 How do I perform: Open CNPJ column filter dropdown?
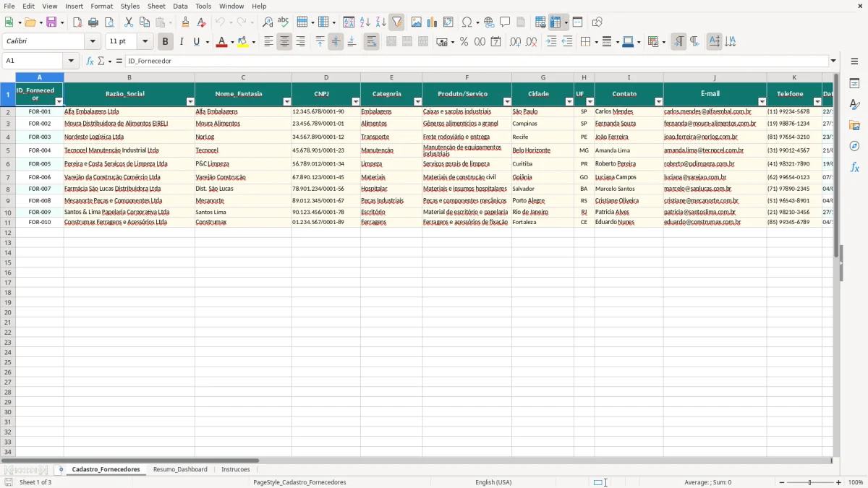click(x=356, y=102)
